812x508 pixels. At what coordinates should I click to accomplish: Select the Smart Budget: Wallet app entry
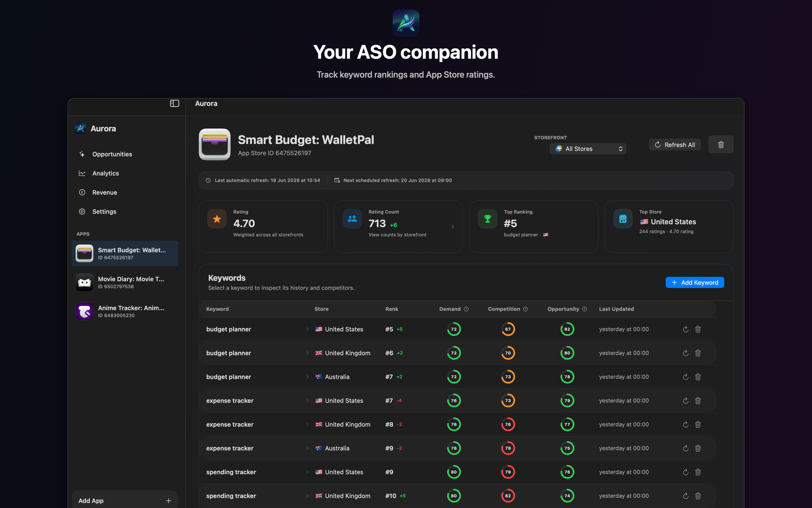(125, 253)
